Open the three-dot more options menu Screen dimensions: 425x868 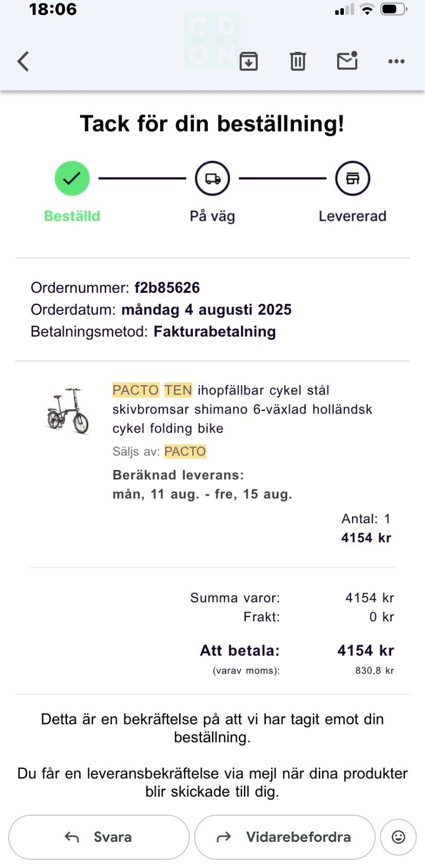(396, 61)
